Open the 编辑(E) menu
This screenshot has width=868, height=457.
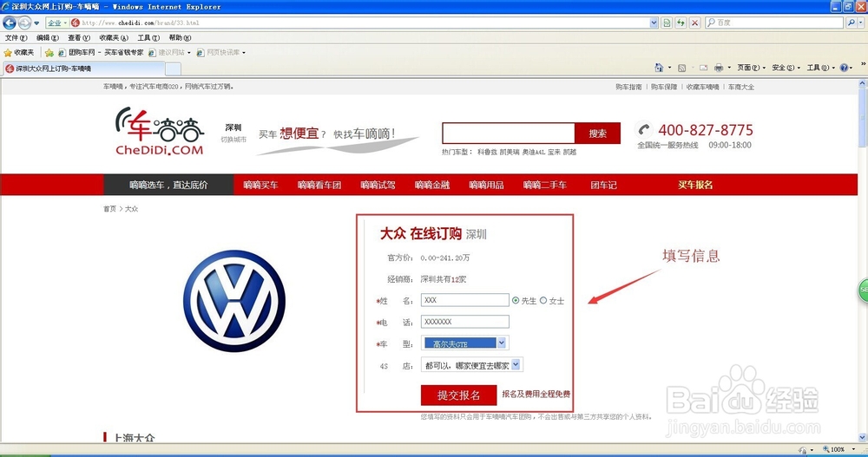(47, 37)
